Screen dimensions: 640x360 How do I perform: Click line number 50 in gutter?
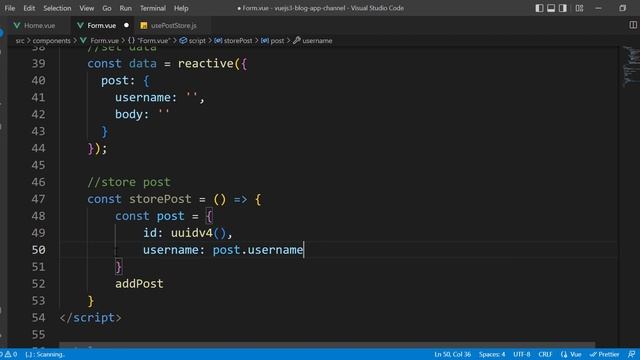click(x=38, y=250)
